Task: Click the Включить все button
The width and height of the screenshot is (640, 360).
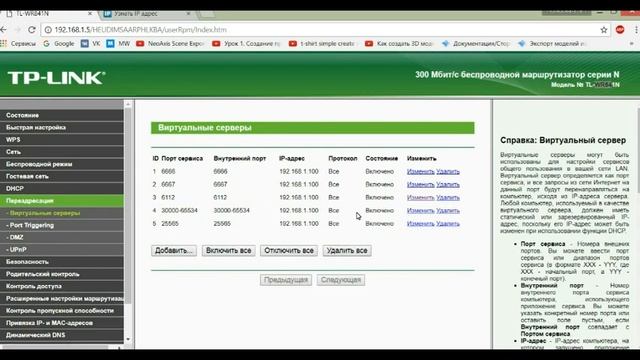Action: click(229, 251)
